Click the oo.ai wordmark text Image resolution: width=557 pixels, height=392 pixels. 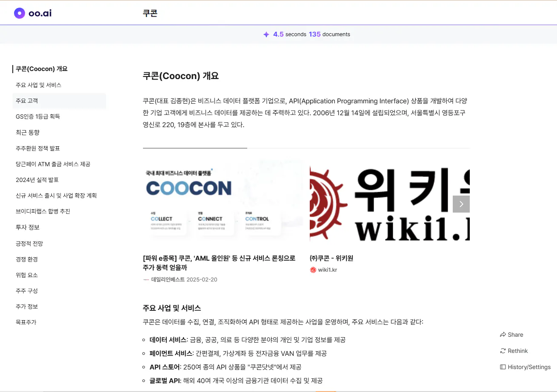pyautogui.click(x=40, y=13)
